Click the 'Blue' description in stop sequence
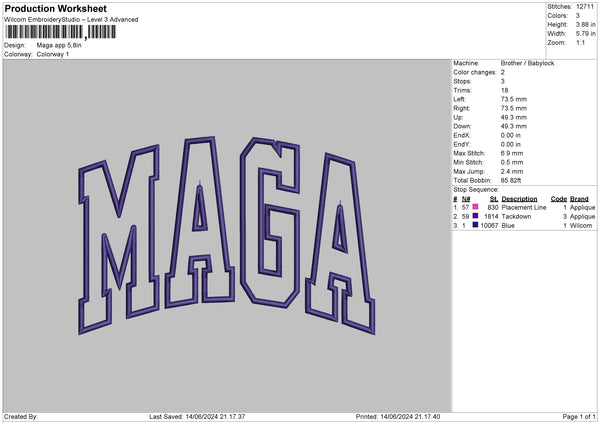The image size is (600, 424). click(508, 225)
